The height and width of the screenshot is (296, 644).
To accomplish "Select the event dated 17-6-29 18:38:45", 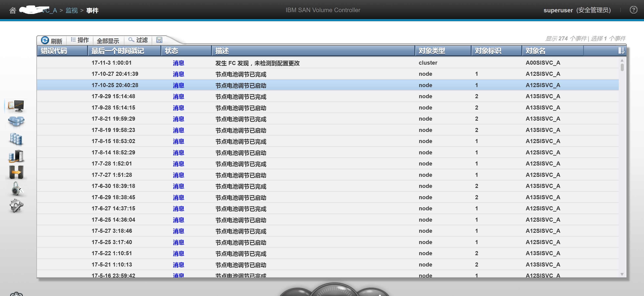I will coord(327,197).
